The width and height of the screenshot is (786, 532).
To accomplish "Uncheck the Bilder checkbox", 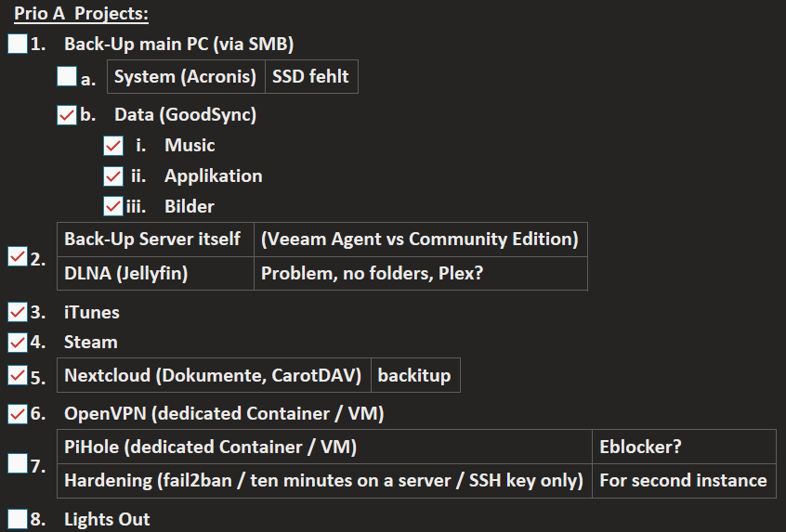I will (113, 206).
